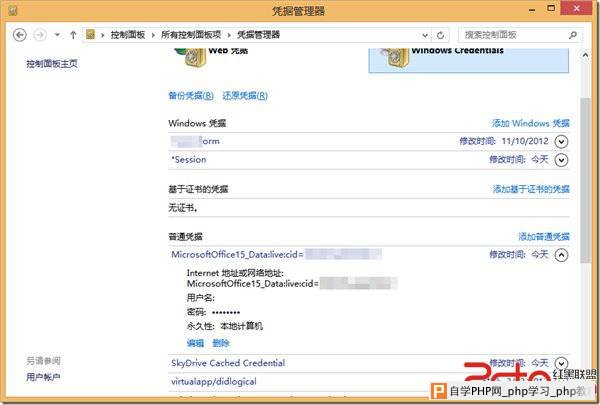Open the virtualapp/didlogical credential row
The height and width of the screenshot is (405, 600).
[369, 382]
